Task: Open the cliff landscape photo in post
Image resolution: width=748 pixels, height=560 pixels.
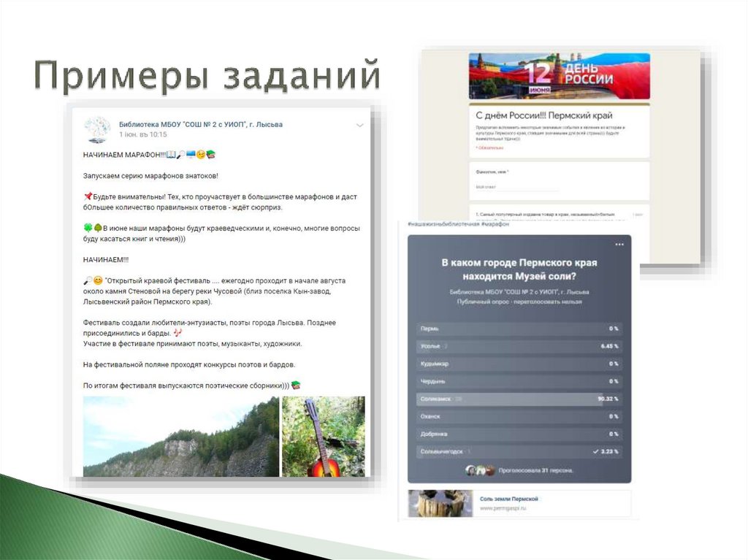Action: (x=181, y=437)
